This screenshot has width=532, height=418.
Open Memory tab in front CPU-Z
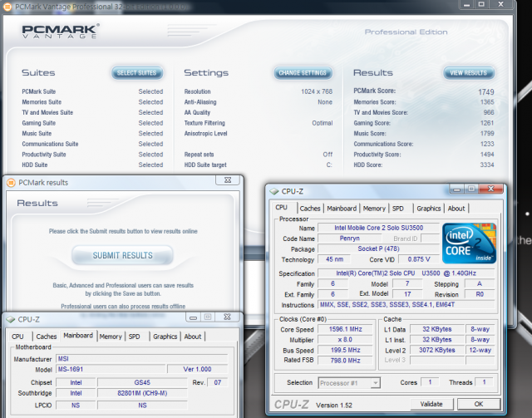point(374,209)
